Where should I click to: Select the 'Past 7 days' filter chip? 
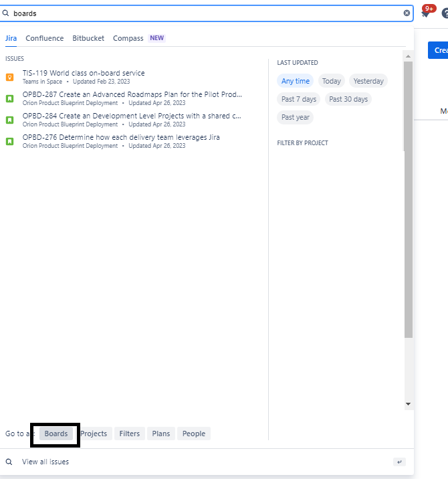299,99
